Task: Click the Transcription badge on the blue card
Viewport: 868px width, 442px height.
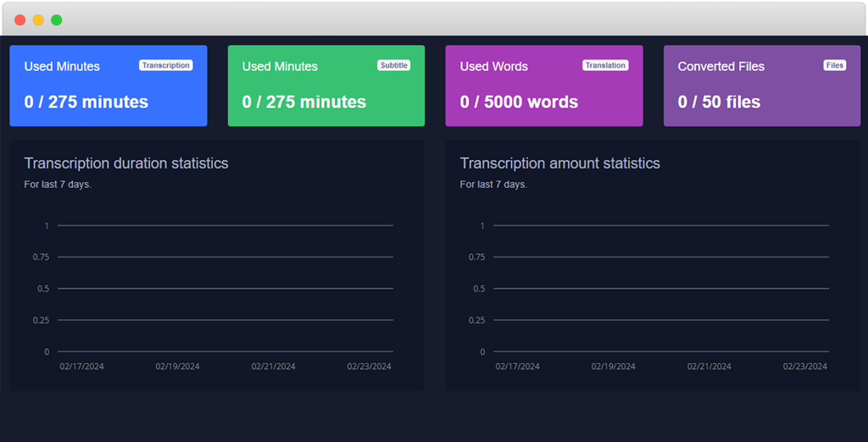Action: click(165, 65)
